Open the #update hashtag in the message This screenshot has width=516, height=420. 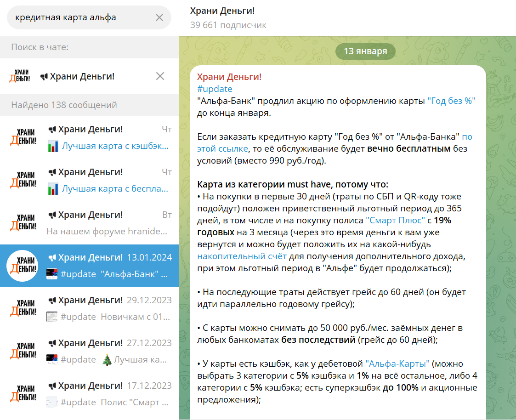[x=215, y=89]
